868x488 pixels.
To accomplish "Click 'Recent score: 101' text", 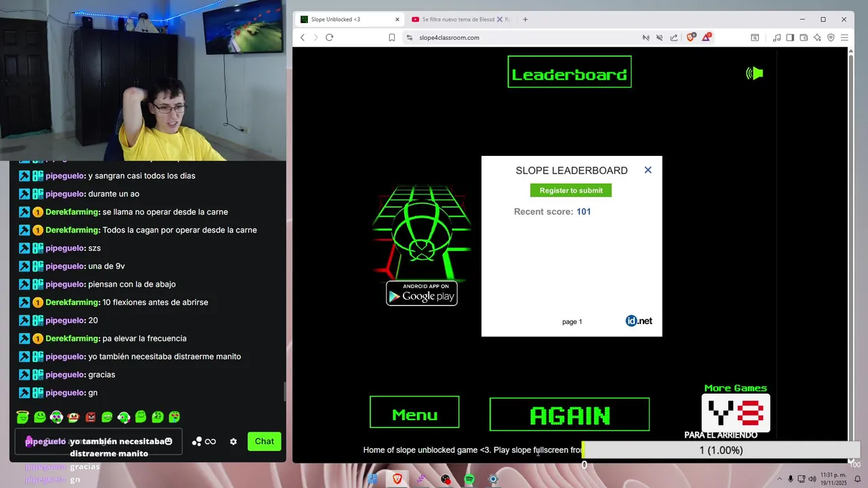I will coord(552,211).
